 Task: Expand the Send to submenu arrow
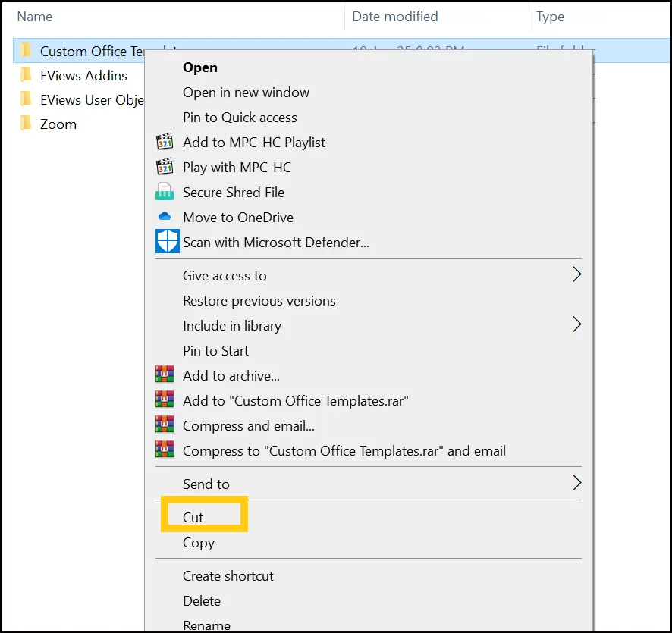click(x=577, y=483)
